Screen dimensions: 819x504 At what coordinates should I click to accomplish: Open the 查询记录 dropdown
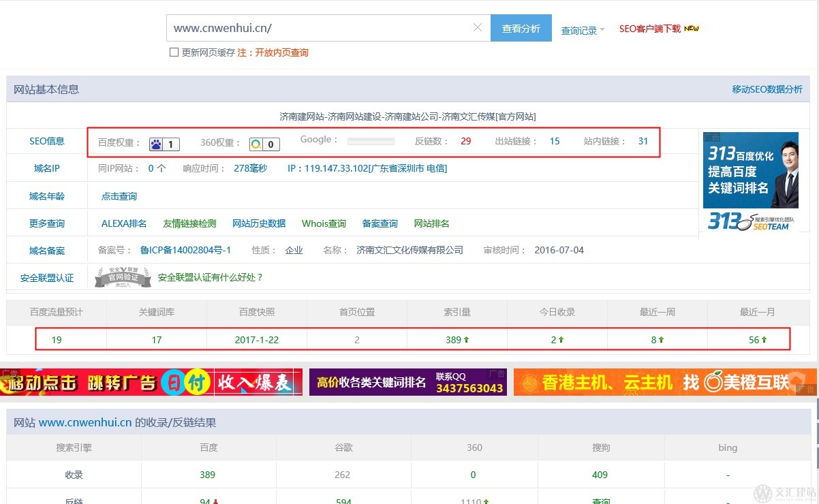coord(583,30)
